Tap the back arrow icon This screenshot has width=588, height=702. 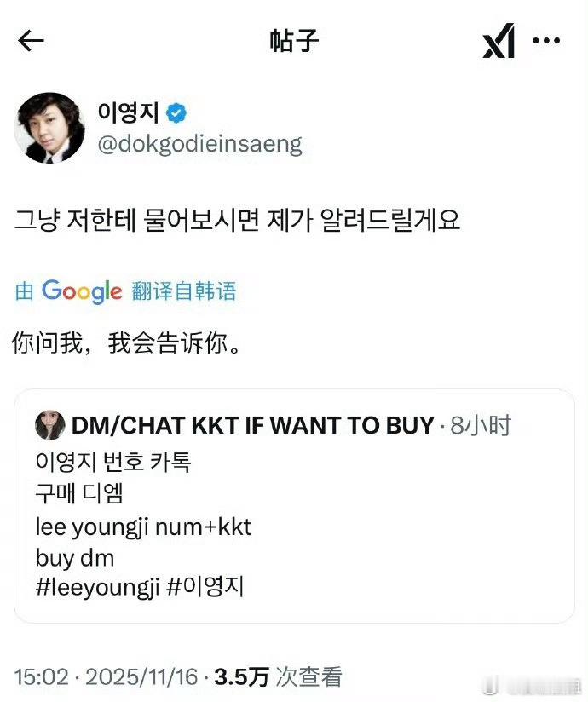[31, 41]
